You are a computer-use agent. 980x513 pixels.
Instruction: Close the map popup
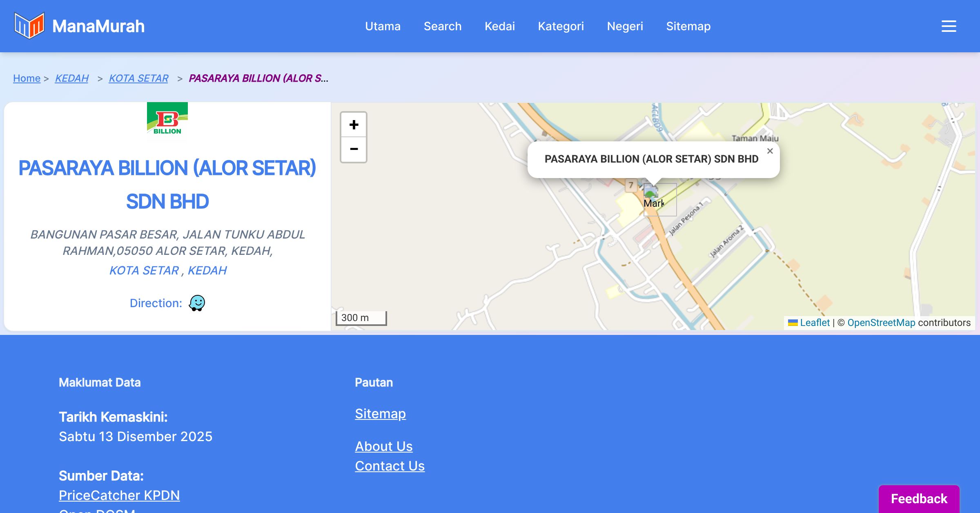pos(770,151)
